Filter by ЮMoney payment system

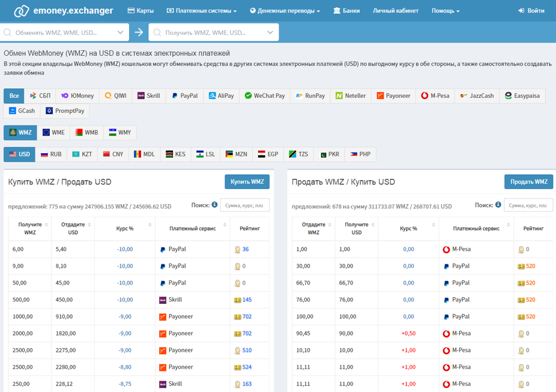[77, 95]
